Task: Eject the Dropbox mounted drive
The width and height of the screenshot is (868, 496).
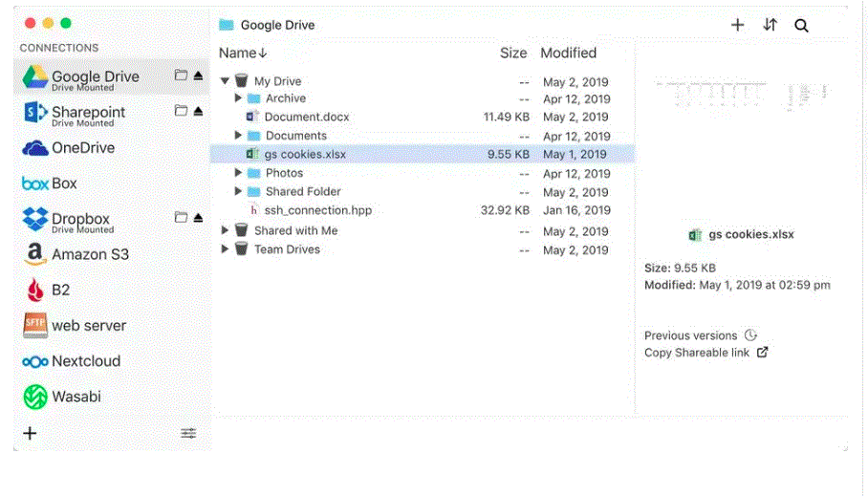Action: click(x=198, y=218)
